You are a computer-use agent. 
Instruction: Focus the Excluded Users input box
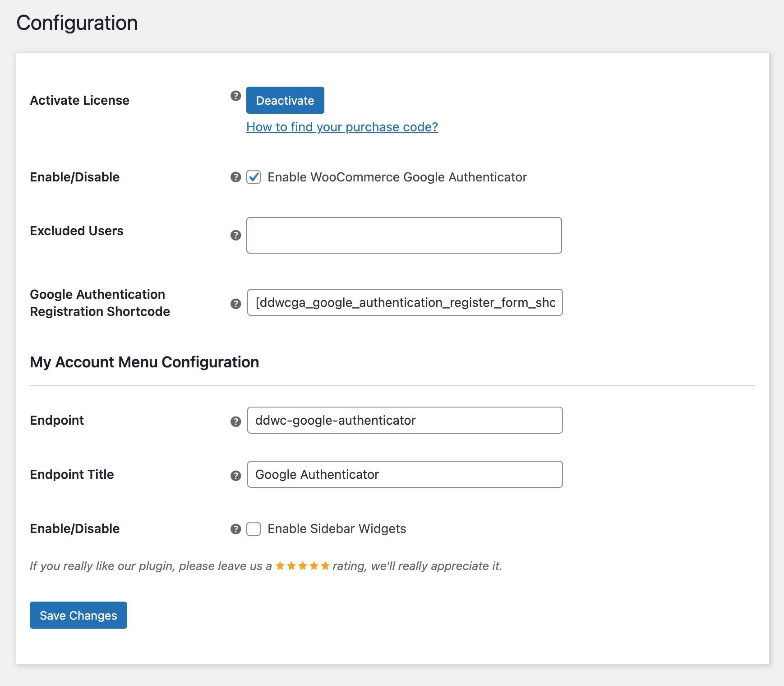click(404, 235)
